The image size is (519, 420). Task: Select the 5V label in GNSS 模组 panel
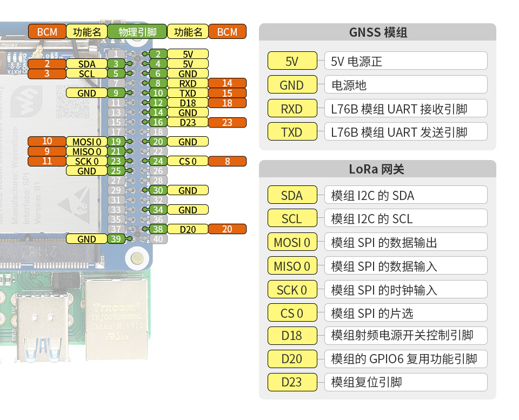(x=292, y=61)
